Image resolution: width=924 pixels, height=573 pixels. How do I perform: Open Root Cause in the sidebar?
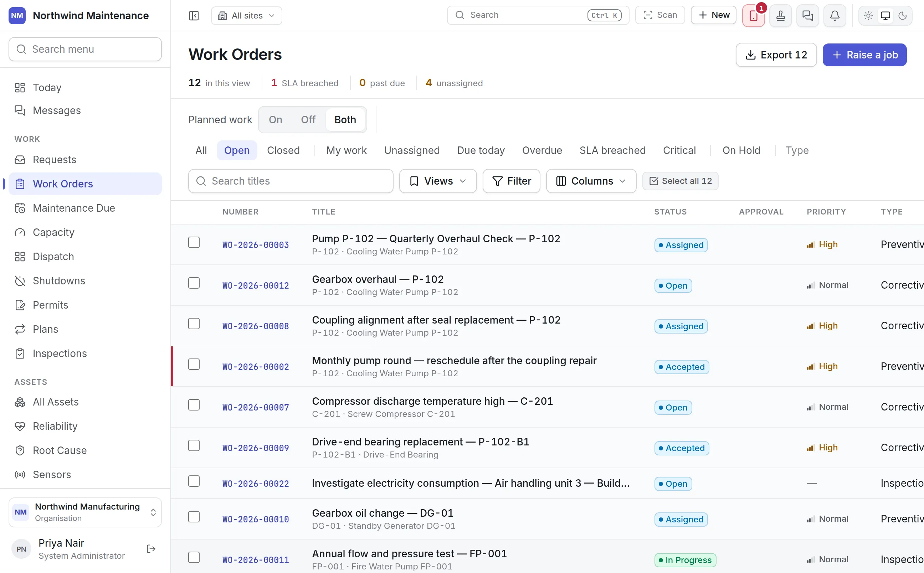[85, 450]
